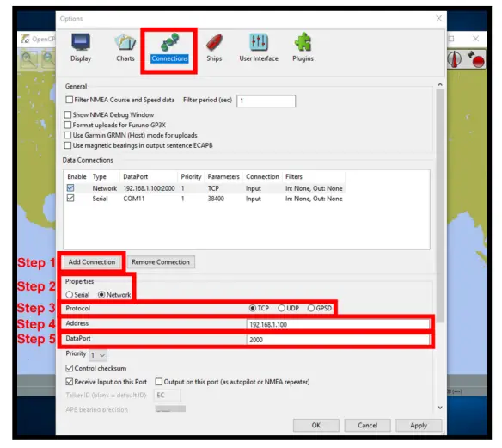The height and width of the screenshot is (448, 502).
Task: Close the Options dialog
Action: click(x=439, y=18)
